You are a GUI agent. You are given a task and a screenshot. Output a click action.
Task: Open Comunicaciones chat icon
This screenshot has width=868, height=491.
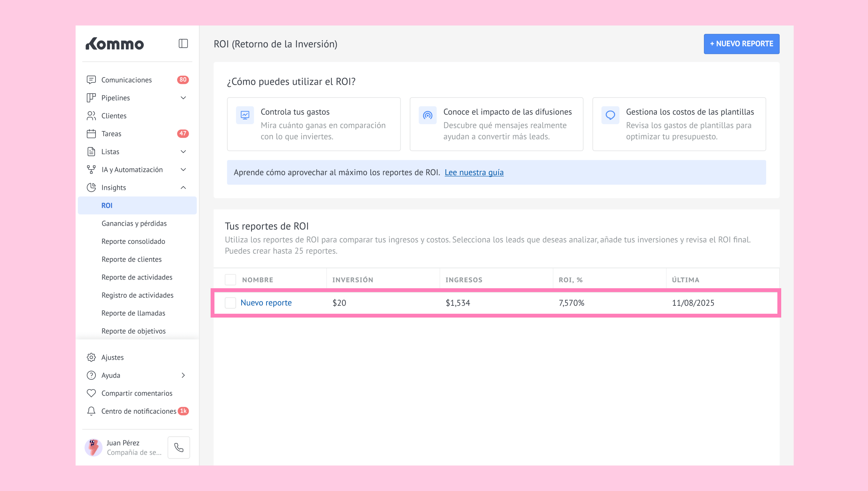(91, 80)
